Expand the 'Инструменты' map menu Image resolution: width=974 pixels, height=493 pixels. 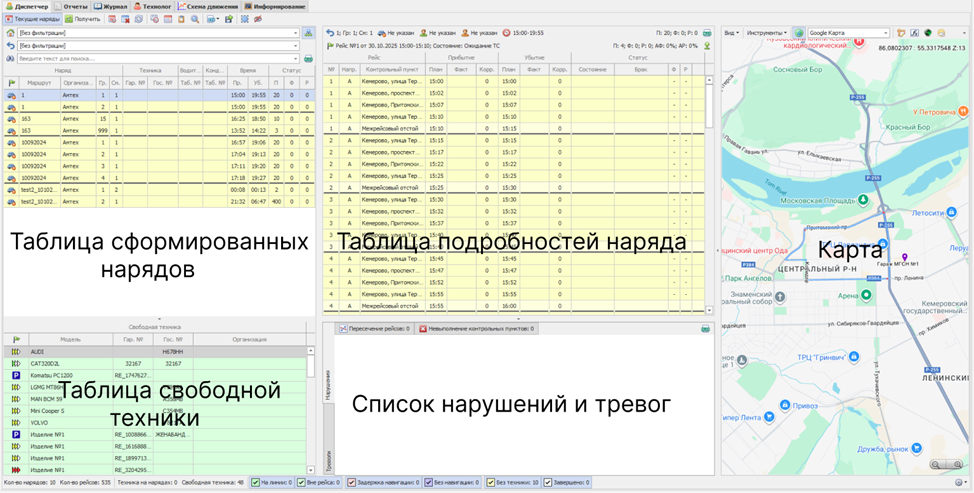click(x=767, y=33)
